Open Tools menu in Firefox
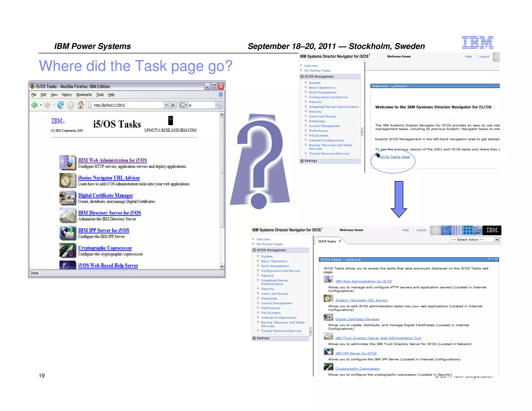 pos(100,95)
